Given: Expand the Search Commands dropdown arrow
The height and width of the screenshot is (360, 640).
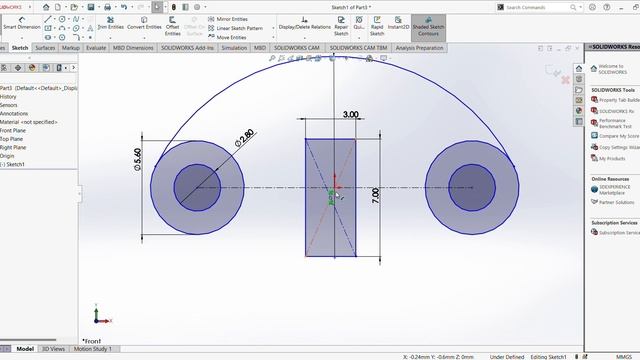Looking at the screenshot, I should pos(581,7).
